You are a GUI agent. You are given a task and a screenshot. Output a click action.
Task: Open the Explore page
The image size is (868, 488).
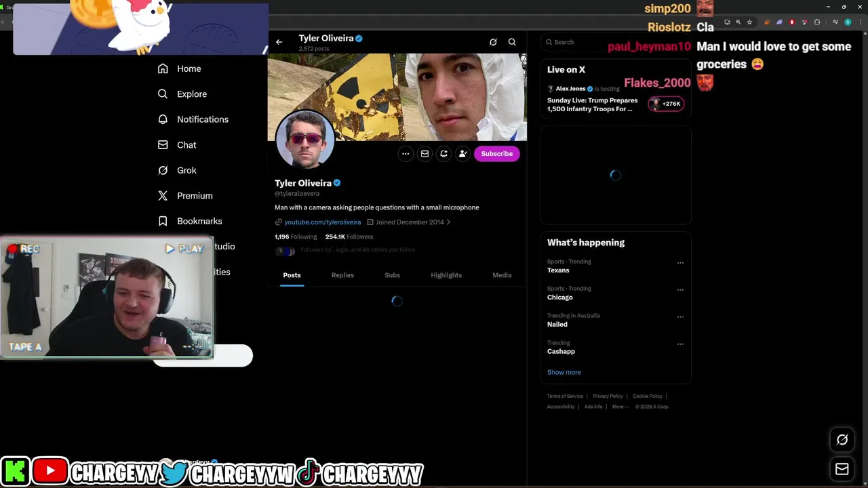click(x=182, y=94)
